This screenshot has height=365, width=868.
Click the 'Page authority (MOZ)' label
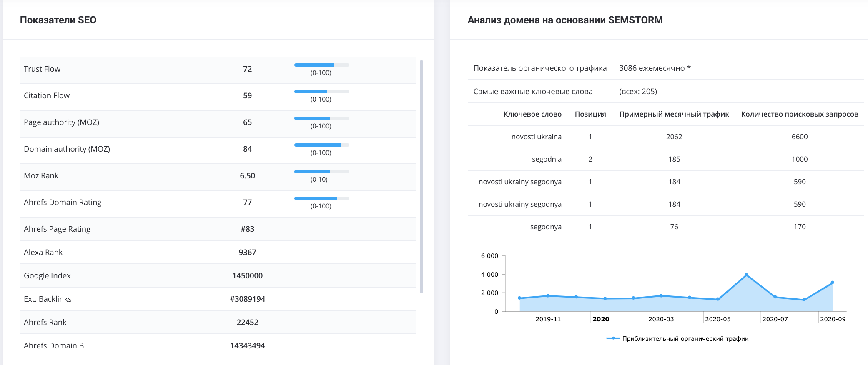pyautogui.click(x=61, y=122)
